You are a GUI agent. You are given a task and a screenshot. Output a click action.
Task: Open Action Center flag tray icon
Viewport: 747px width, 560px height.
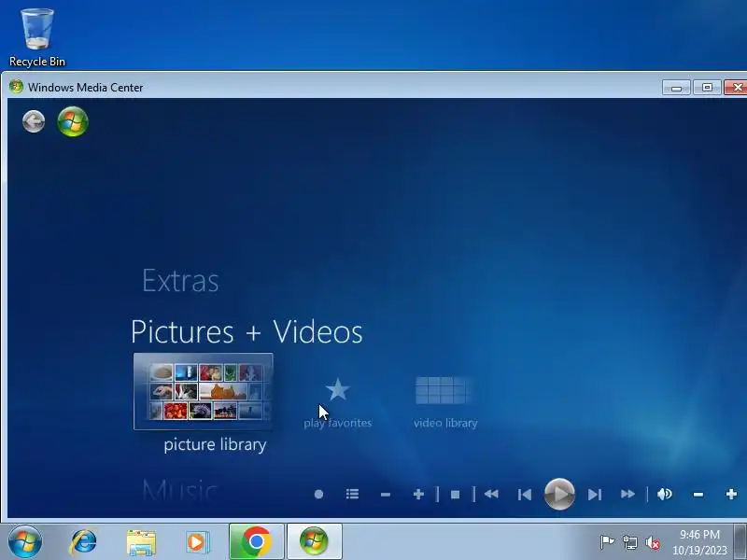(x=607, y=542)
